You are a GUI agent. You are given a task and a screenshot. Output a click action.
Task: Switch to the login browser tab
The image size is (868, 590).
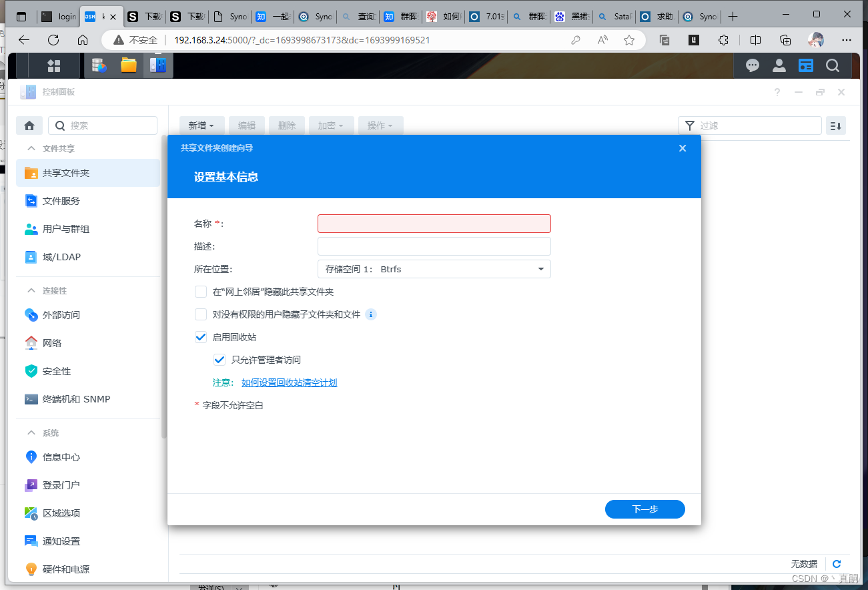pyautogui.click(x=58, y=16)
